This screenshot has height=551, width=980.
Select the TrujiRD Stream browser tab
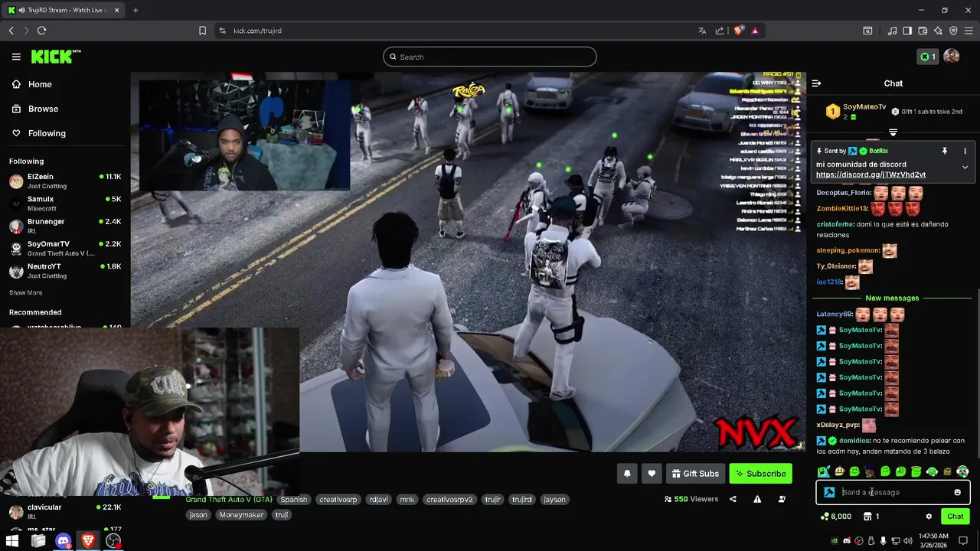[63, 10]
